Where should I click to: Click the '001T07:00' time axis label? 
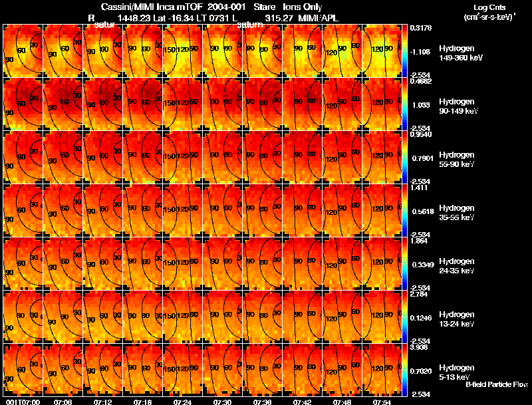coord(23,402)
